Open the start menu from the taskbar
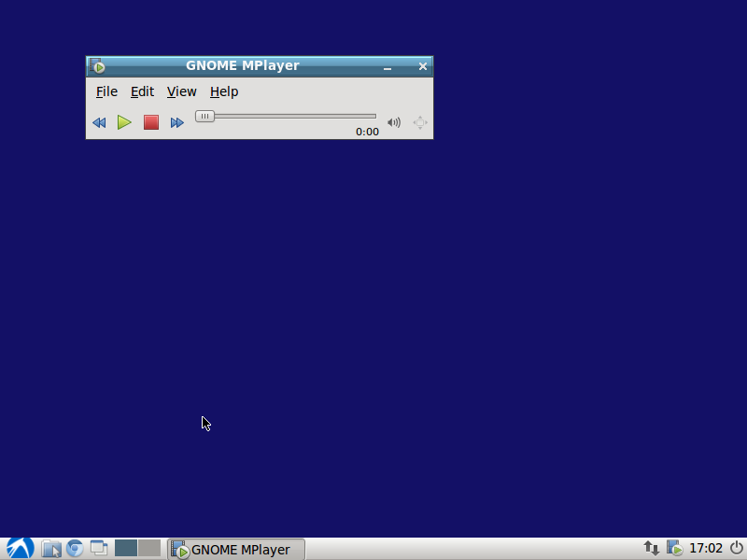Image resolution: width=747 pixels, height=560 pixels. tap(20, 549)
